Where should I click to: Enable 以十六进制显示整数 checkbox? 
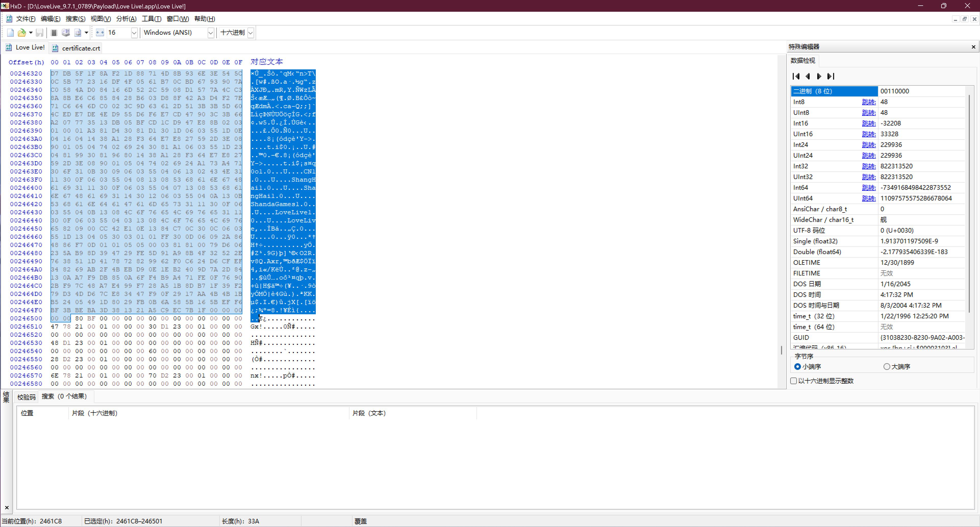[x=794, y=381]
